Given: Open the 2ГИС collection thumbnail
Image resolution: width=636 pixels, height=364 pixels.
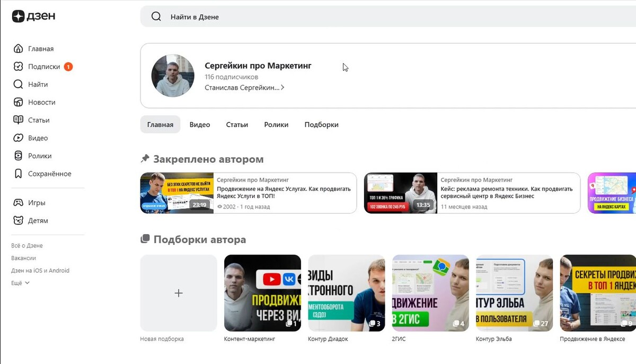Looking at the screenshot, I should [x=430, y=293].
